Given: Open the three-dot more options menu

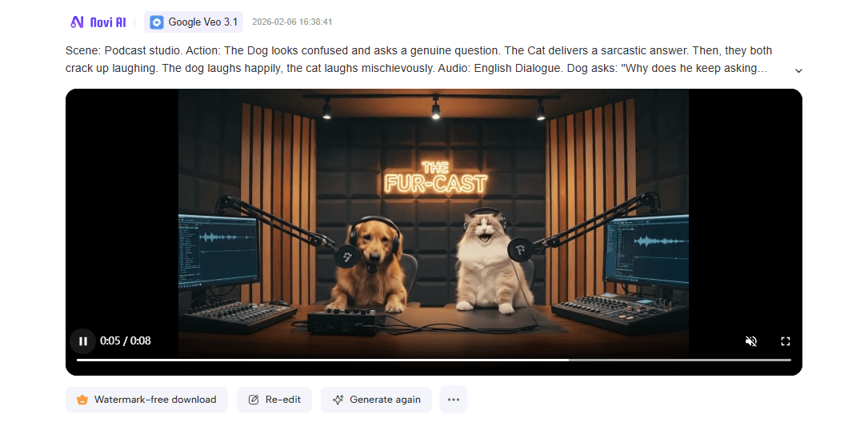Looking at the screenshot, I should [454, 400].
